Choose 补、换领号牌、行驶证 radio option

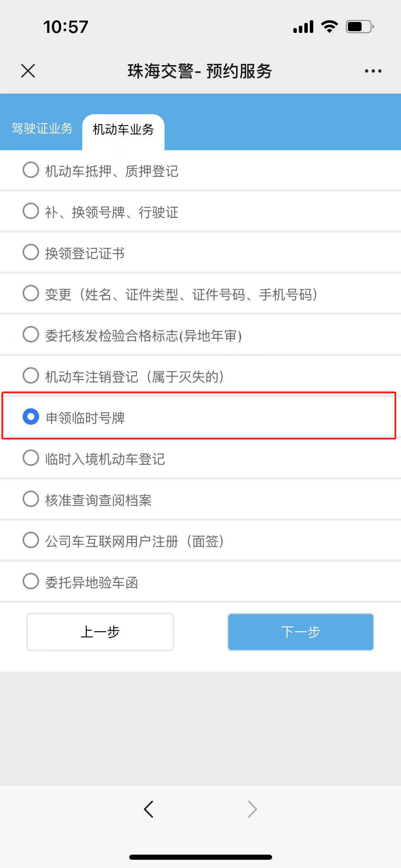[31, 211]
